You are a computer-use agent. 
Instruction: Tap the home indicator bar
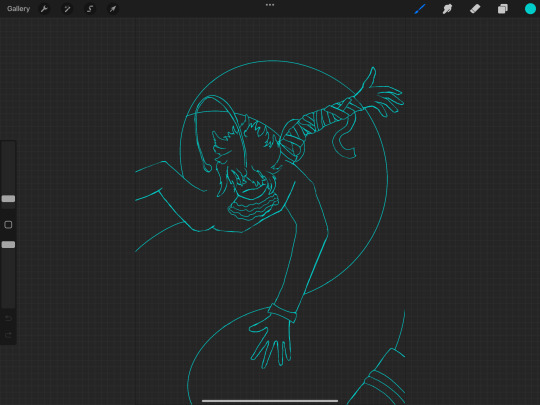coord(270,401)
